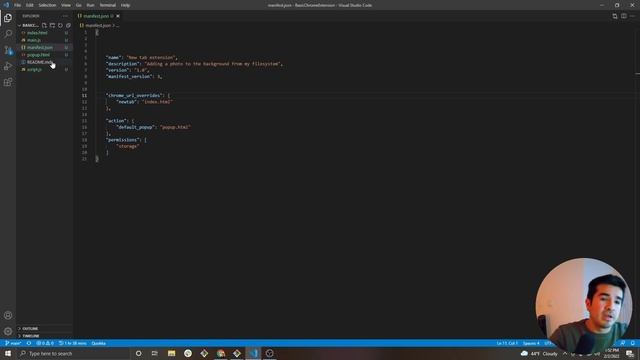Click the open changes icon in editor toolbar
Screen dimensions: 640x360
coord(615,16)
